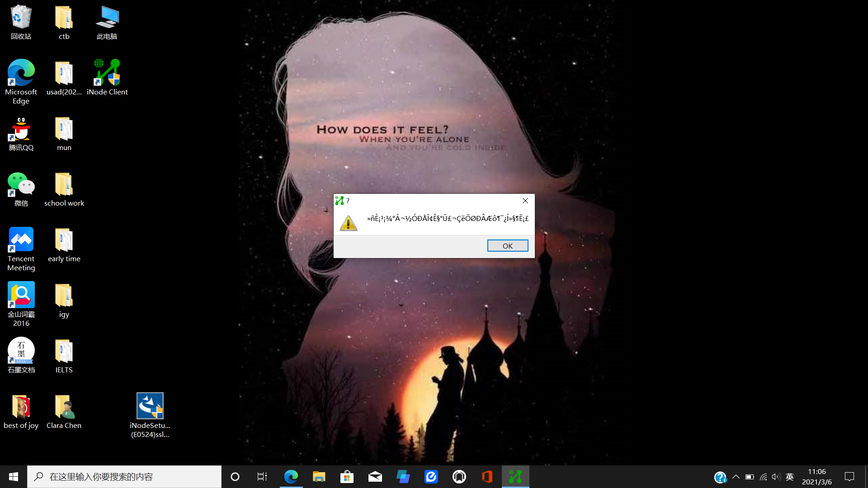Open the volume control in tray
Image resolution: width=868 pixels, height=488 pixels.
point(776,477)
